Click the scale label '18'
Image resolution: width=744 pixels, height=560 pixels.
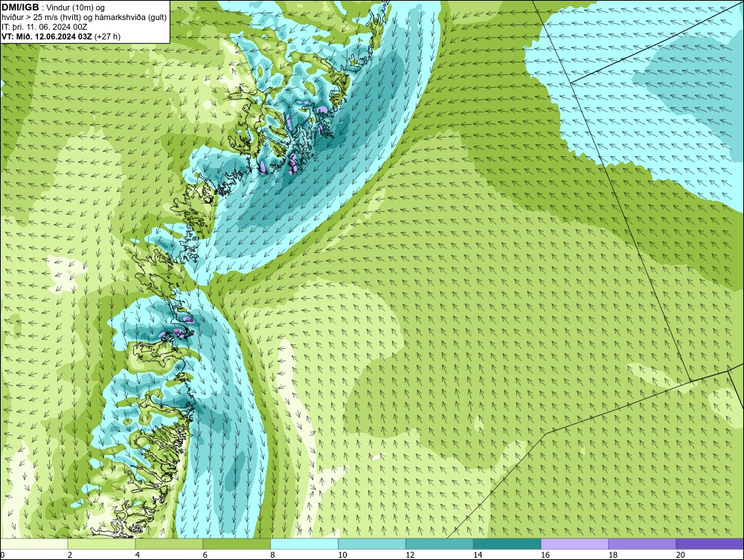[x=612, y=555]
